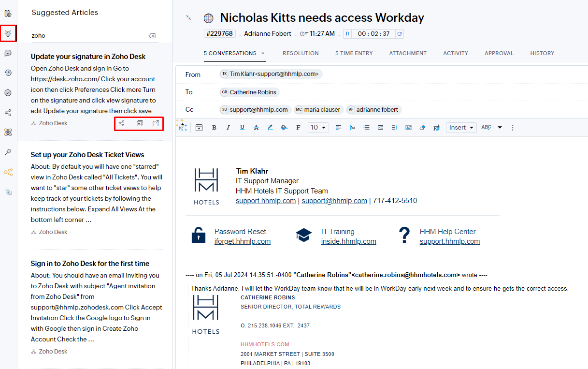The height and width of the screenshot is (369, 588).
Task: Open the Suggested Articles lightbulb icon
Action: pyautogui.click(x=8, y=33)
